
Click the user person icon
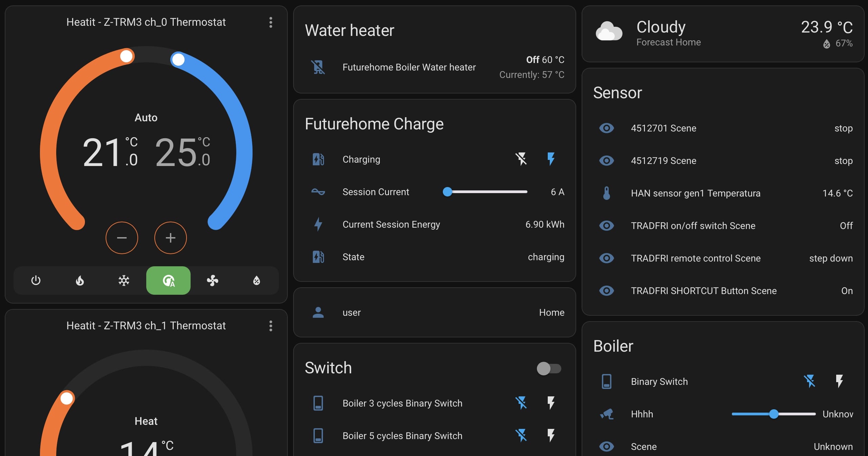(x=318, y=312)
